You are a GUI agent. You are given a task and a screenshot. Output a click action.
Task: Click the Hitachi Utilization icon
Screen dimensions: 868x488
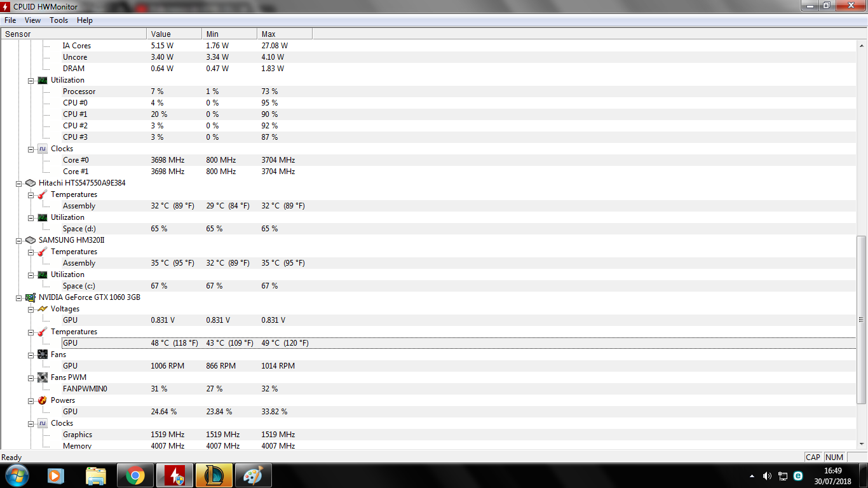tap(43, 217)
